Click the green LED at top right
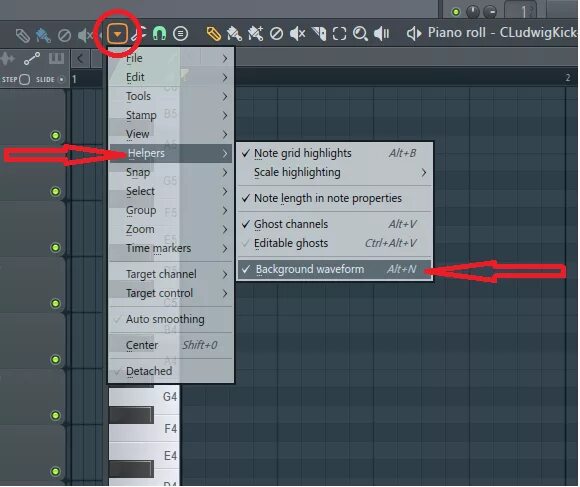The width and height of the screenshot is (580, 487). click(x=456, y=12)
